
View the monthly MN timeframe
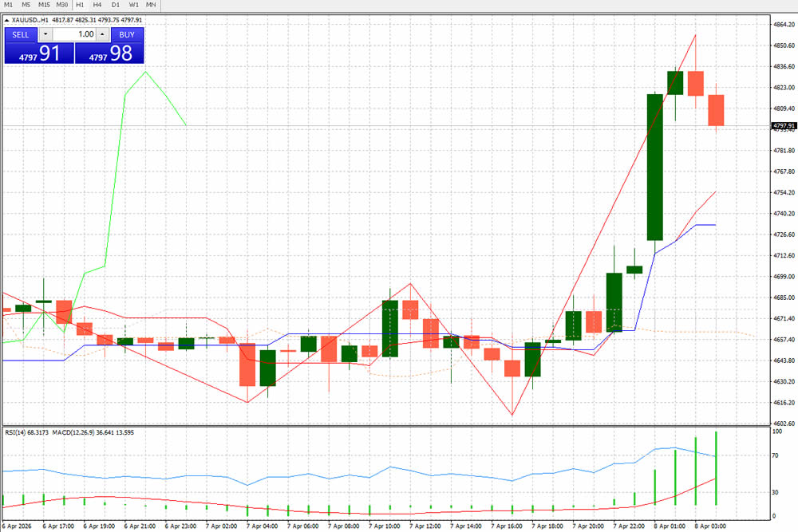(150, 5)
